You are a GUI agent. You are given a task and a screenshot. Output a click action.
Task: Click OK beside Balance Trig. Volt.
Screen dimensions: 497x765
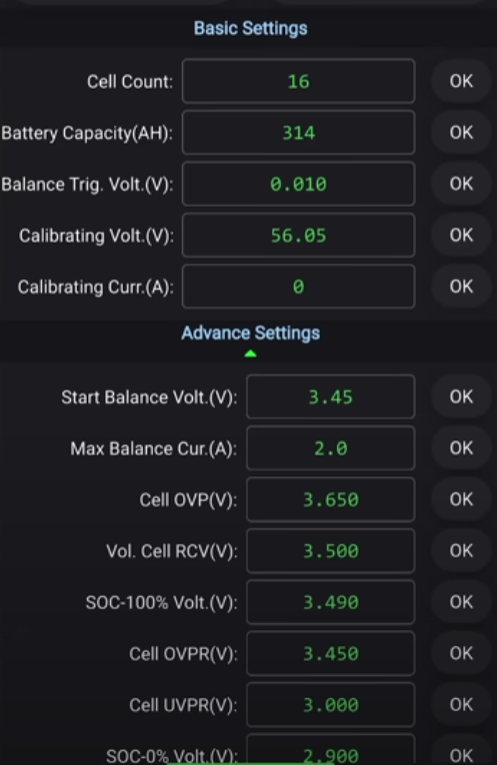click(x=461, y=183)
